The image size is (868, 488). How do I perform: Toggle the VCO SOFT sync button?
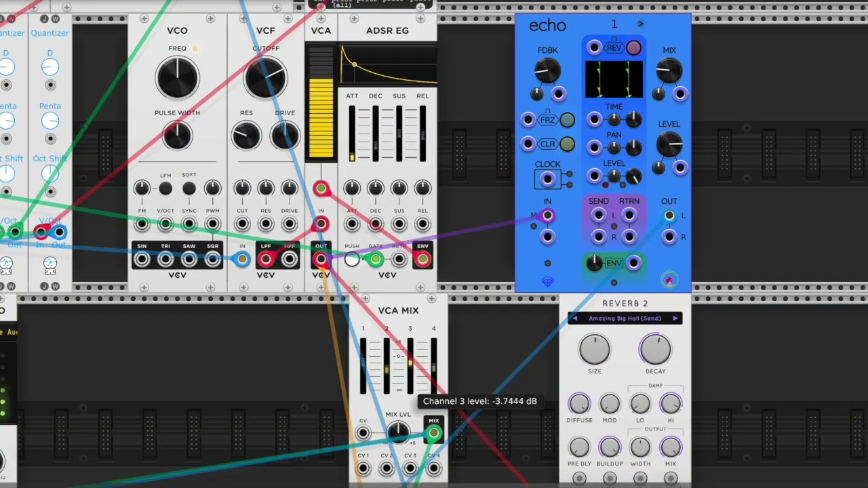point(189,188)
